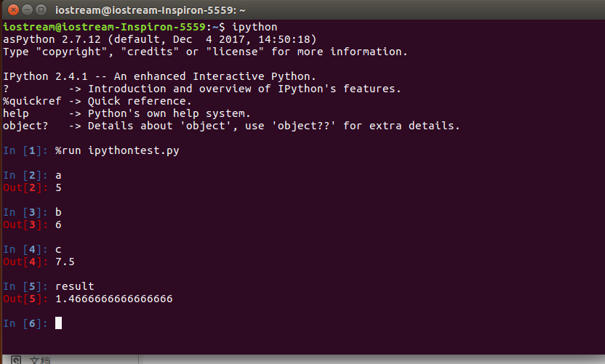Click the %run ipythontest.py command
The width and height of the screenshot is (605, 364).
click(117, 150)
